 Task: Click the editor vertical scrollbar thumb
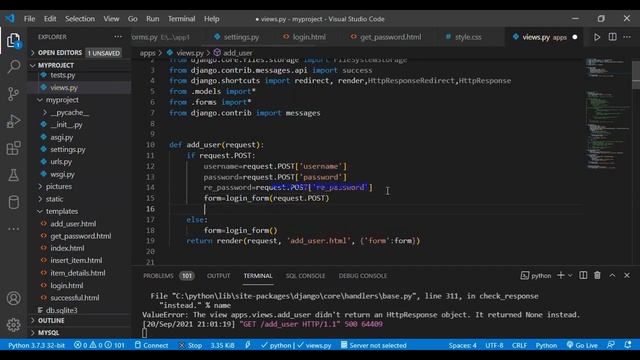pyautogui.click(x=636, y=75)
